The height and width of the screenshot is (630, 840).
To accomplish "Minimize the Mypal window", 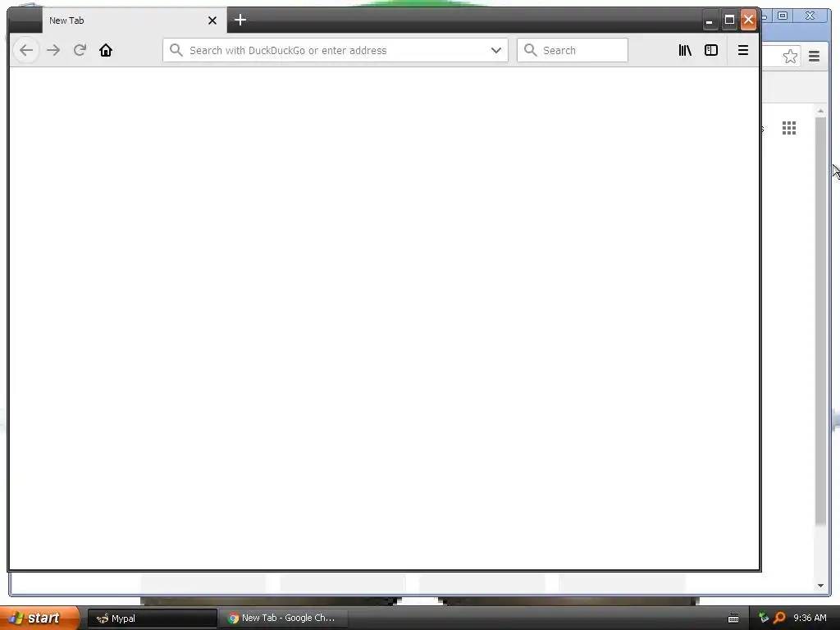I will pos(710,21).
